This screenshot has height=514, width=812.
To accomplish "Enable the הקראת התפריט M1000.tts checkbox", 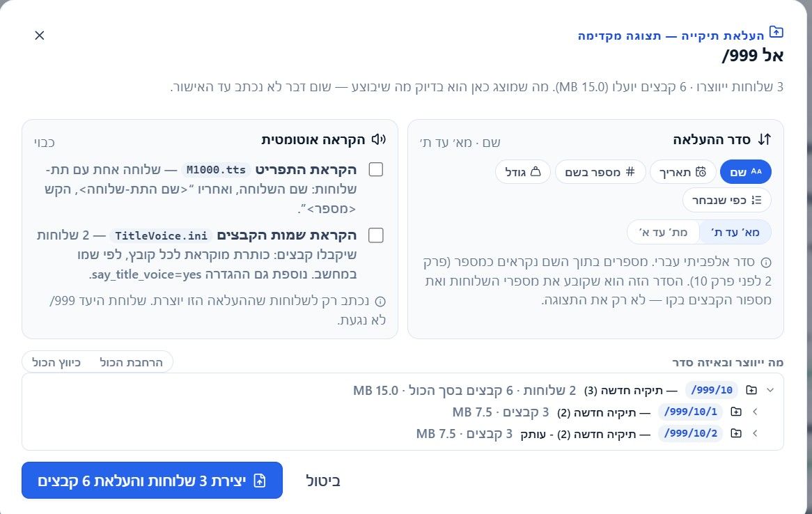I will 375,169.
